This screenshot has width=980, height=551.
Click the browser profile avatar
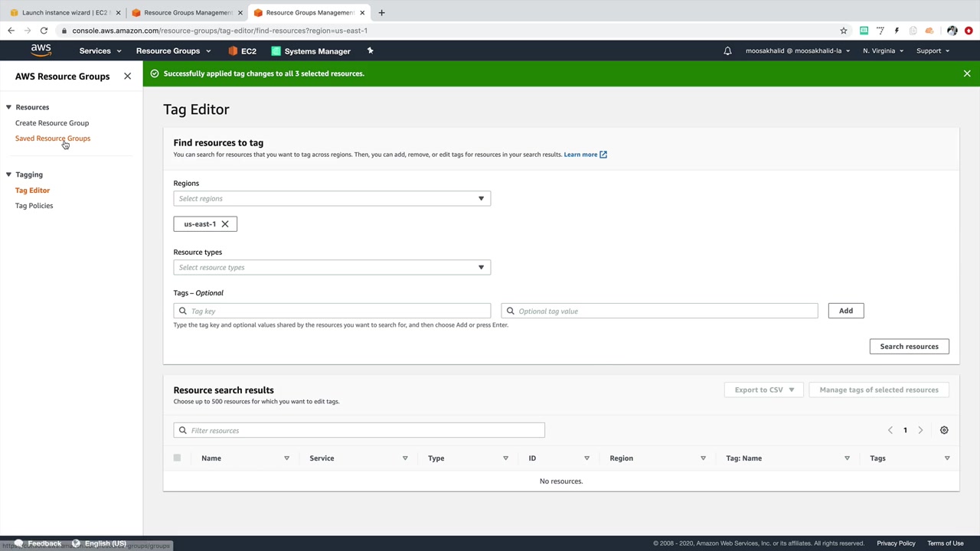coord(952,31)
